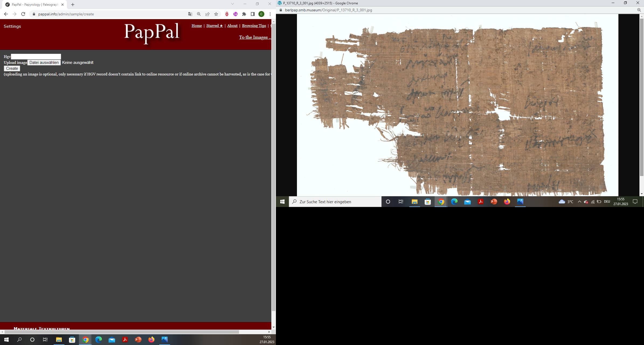The image size is (644, 345).
Task: Open the Browsing Tips link
Action: click(x=254, y=26)
